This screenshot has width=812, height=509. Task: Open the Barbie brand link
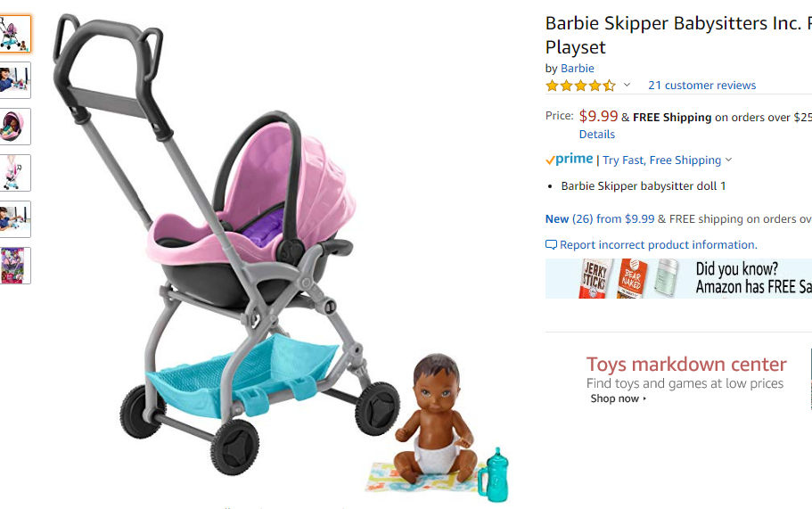click(x=577, y=69)
